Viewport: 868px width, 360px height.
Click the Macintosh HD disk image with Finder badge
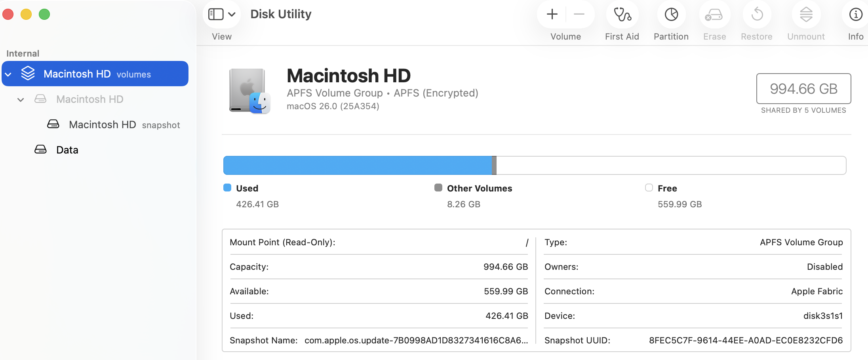point(249,91)
